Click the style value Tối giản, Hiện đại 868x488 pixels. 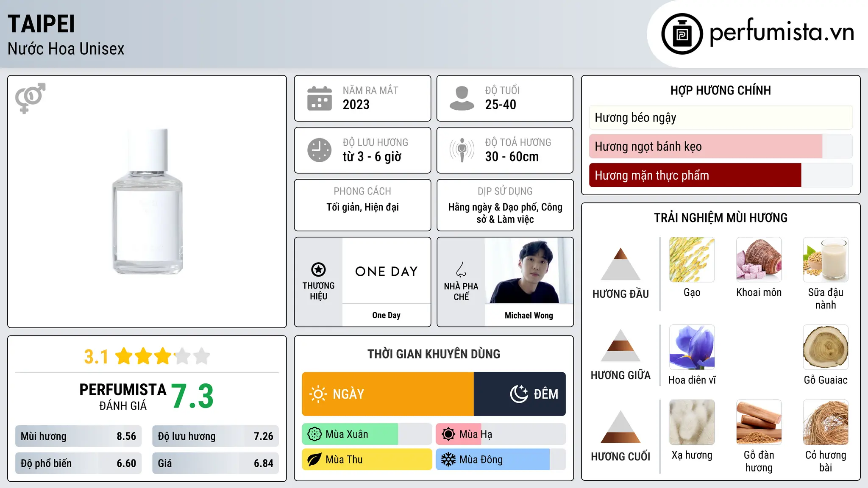tap(362, 207)
